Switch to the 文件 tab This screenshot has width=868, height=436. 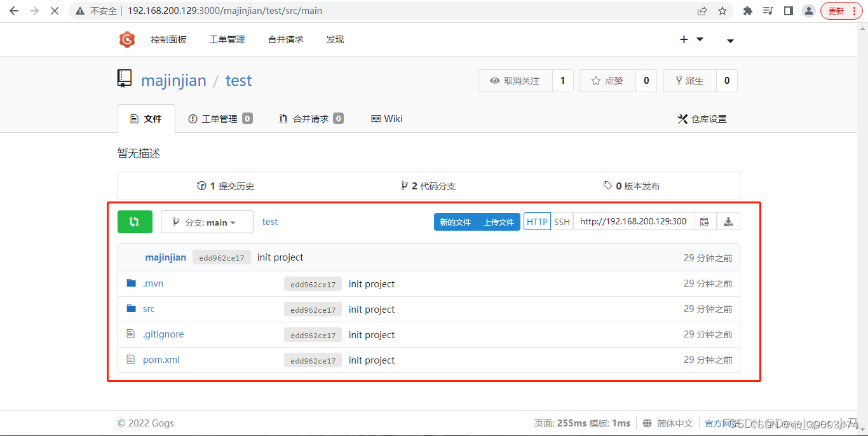tap(146, 119)
